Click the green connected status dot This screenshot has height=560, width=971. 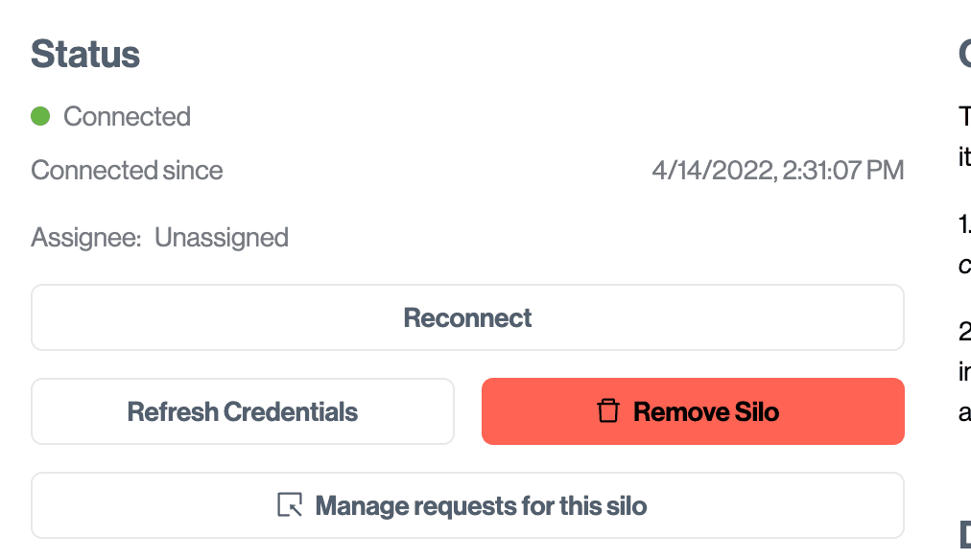click(40, 117)
